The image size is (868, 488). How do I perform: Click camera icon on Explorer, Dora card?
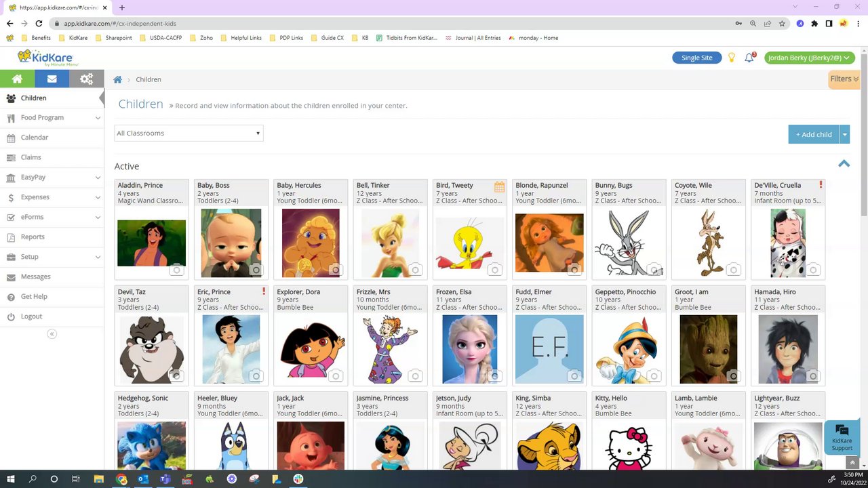click(x=335, y=376)
